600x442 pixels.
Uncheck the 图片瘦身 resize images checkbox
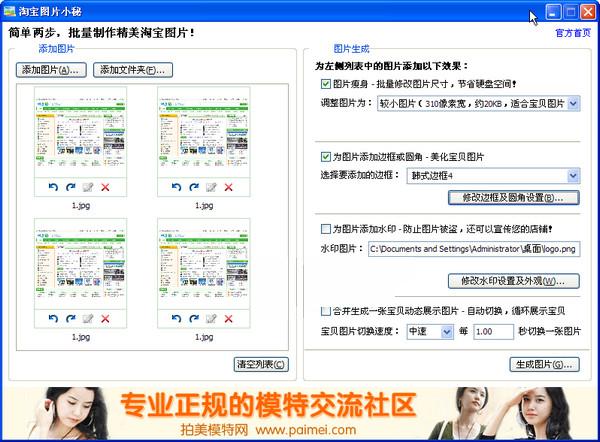[x=326, y=84]
